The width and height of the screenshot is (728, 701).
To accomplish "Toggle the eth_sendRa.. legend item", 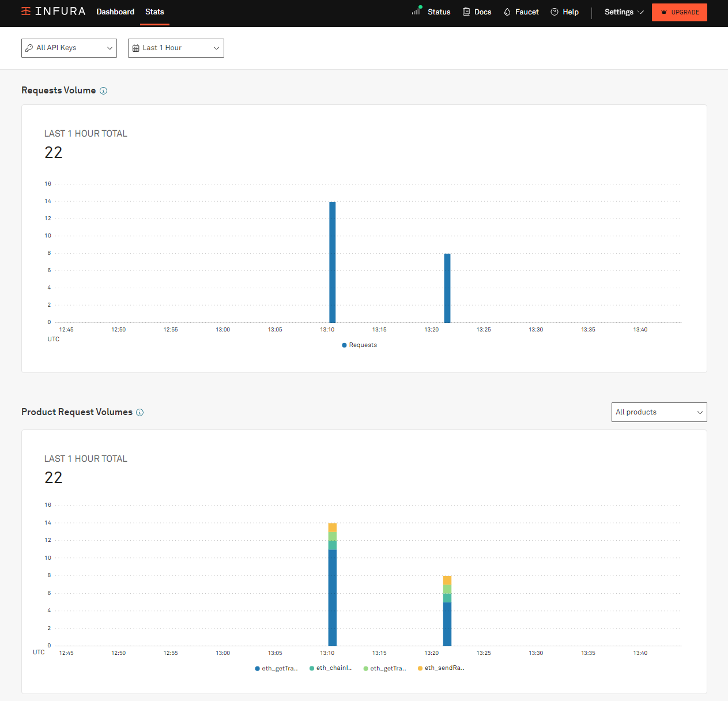I will point(441,668).
